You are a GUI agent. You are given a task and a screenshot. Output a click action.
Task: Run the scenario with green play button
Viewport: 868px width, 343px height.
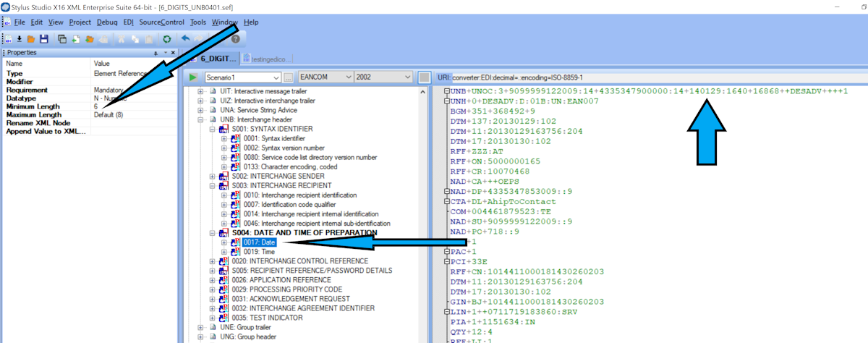coord(193,77)
